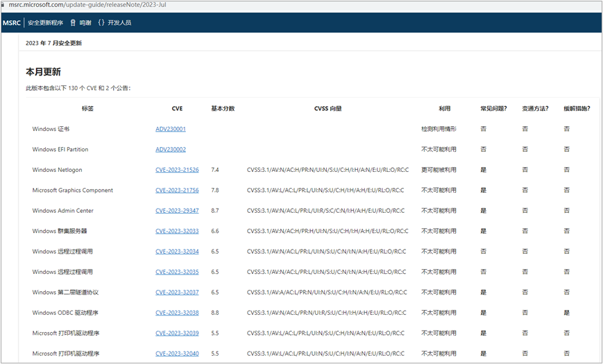Click the 本月更新 heading
The width and height of the screenshot is (603, 364).
click(43, 72)
